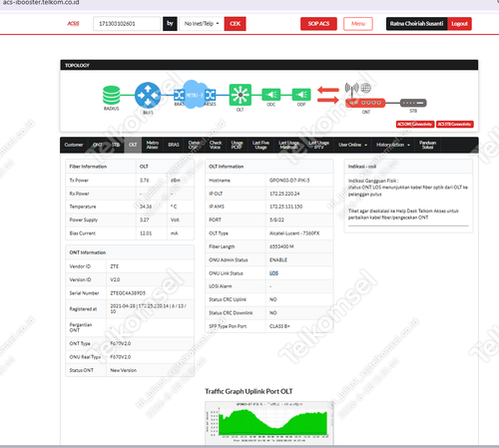The image size is (499, 448).
Task: Expand the User Online dropdown tab
Action: coord(352,145)
